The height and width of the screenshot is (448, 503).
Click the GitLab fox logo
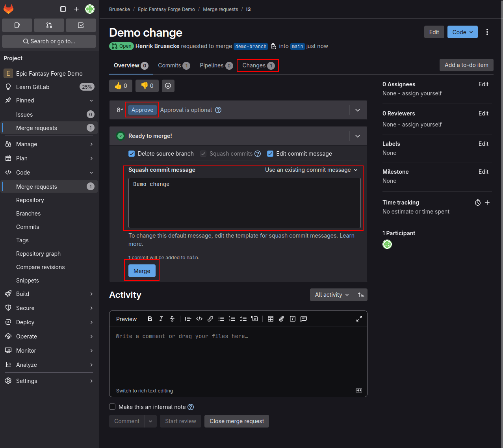click(8, 9)
